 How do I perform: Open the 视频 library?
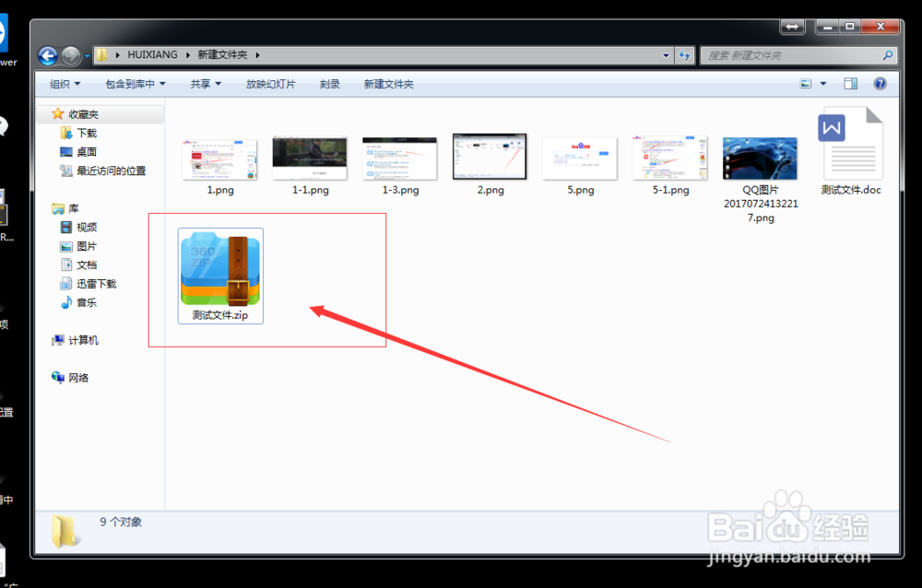(87, 227)
